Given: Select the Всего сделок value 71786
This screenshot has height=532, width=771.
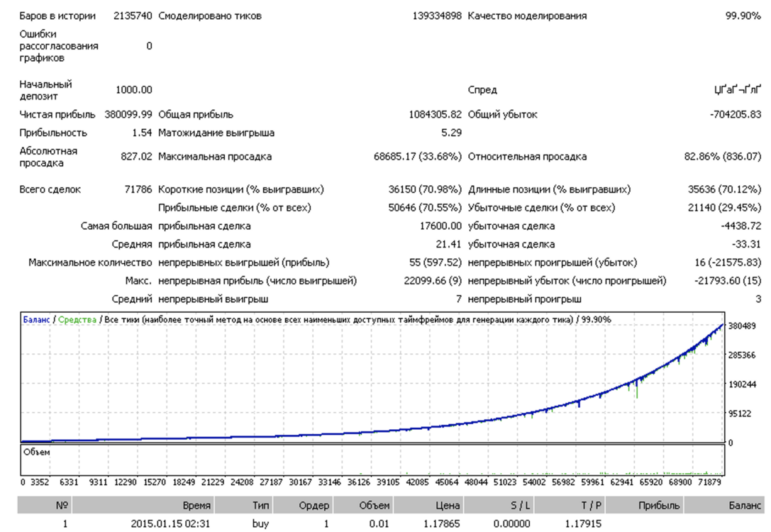Looking at the screenshot, I should [138, 189].
